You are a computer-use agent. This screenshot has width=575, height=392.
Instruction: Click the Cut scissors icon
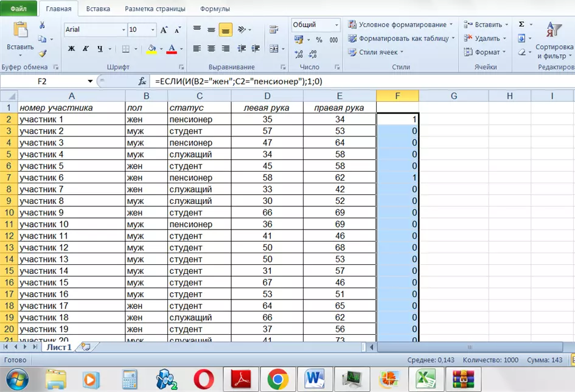click(x=42, y=25)
